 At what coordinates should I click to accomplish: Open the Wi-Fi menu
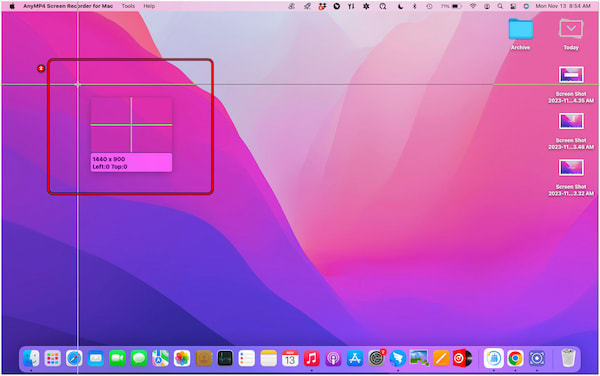[473, 6]
